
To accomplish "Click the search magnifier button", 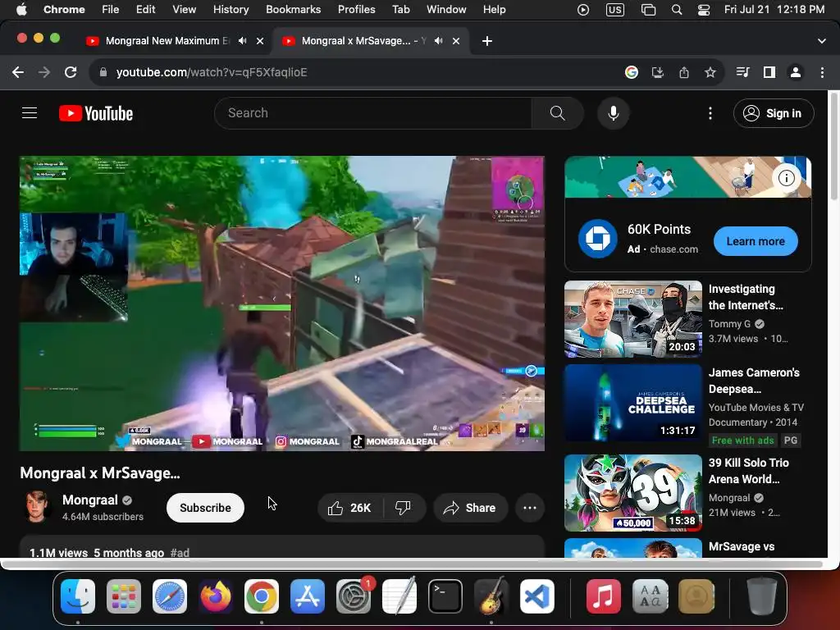I will coord(557,113).
